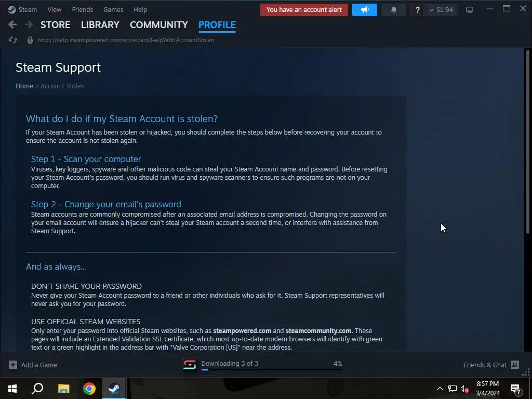Click the Step 2 - Change your email's password heading
Screen dimensions: 532x399
106,204
